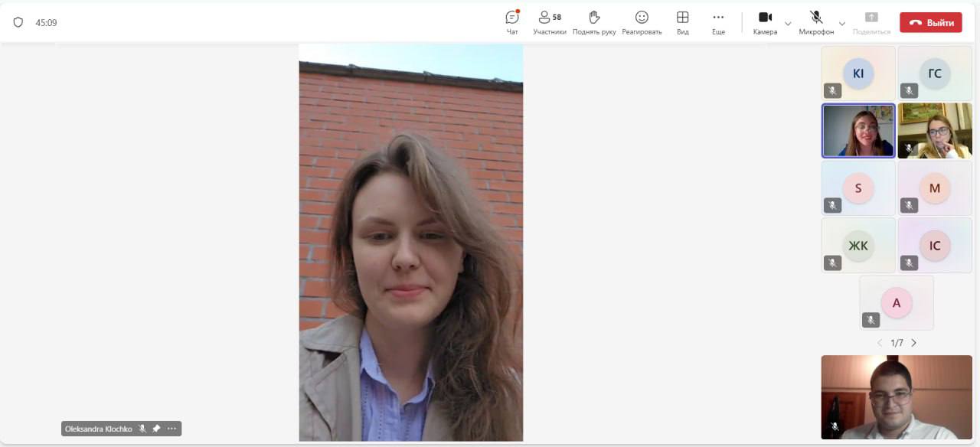The width and height of the screenshot is (980, 447).
Task: Select the video tile with painting background
Action: tap(935, 131)
